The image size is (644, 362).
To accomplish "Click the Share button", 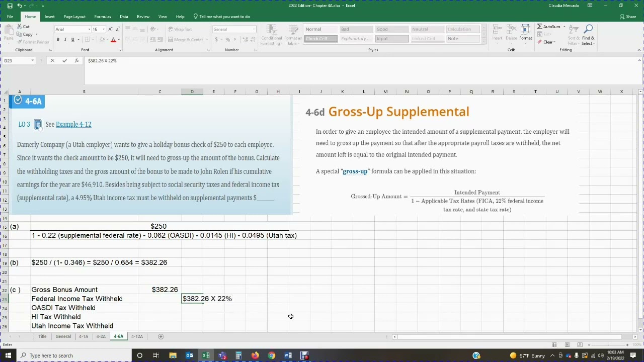I will click(x=628, y=17).
